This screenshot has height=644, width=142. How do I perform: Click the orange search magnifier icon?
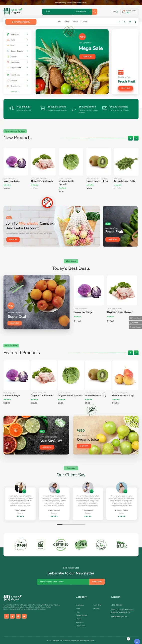pyautogui.click(x=95, y=12)
